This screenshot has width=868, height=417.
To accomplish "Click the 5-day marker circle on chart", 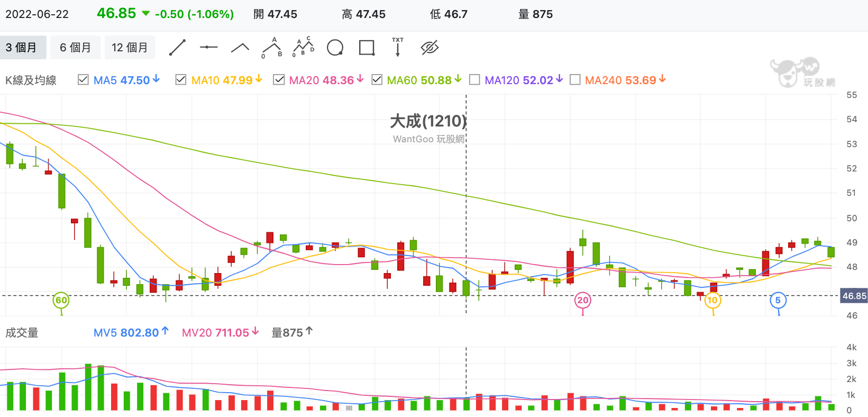I will coord(778,301).
